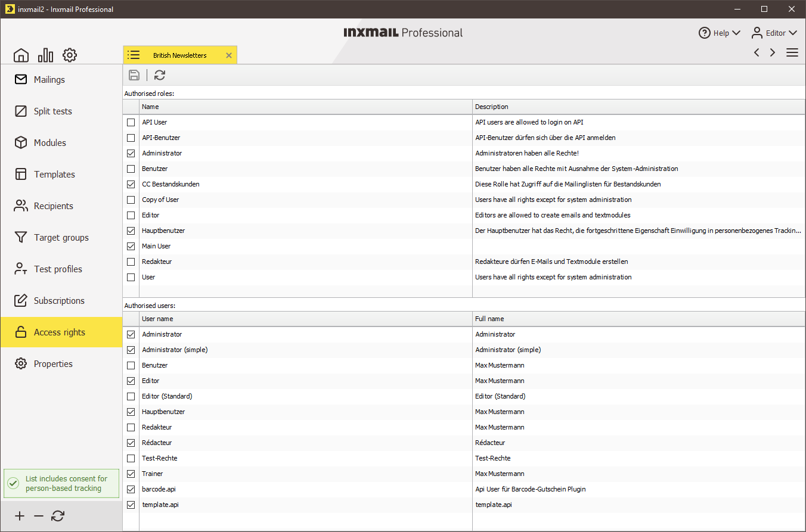
Task: Uncheck the barcode.api user checkbox
Action: [x=131, y=489]
